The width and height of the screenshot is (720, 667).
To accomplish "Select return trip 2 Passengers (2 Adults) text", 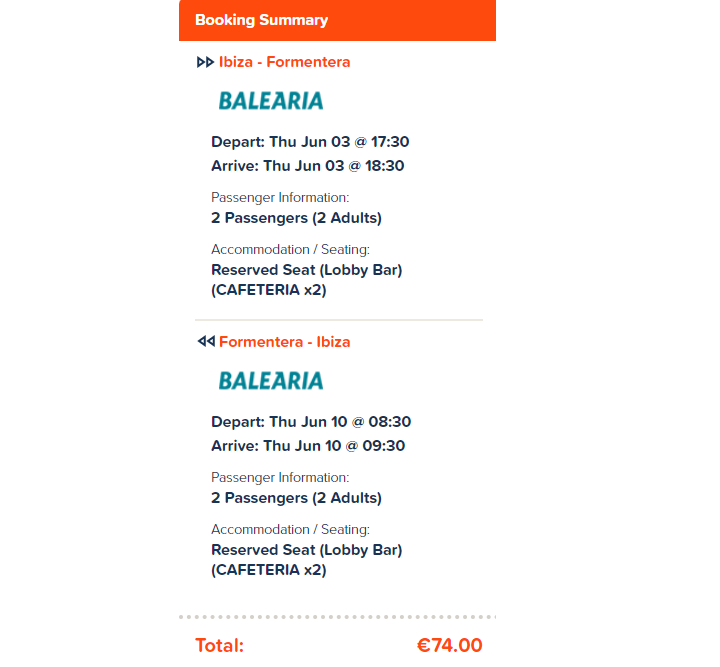I will click(296, 498).
